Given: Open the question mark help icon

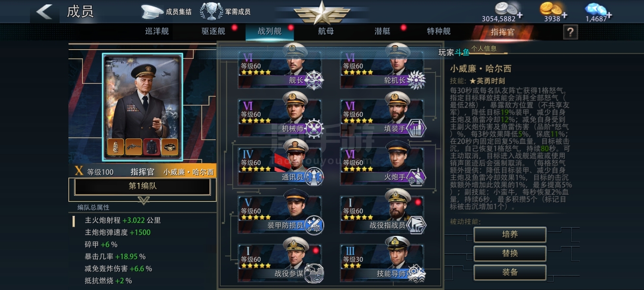Looking at the screenshot, I should click(570, 32).
